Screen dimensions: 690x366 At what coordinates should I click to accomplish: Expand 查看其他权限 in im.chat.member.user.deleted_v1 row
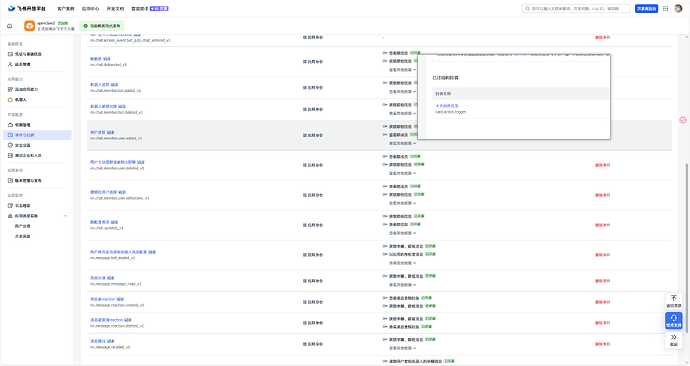[x=402, y=173]
